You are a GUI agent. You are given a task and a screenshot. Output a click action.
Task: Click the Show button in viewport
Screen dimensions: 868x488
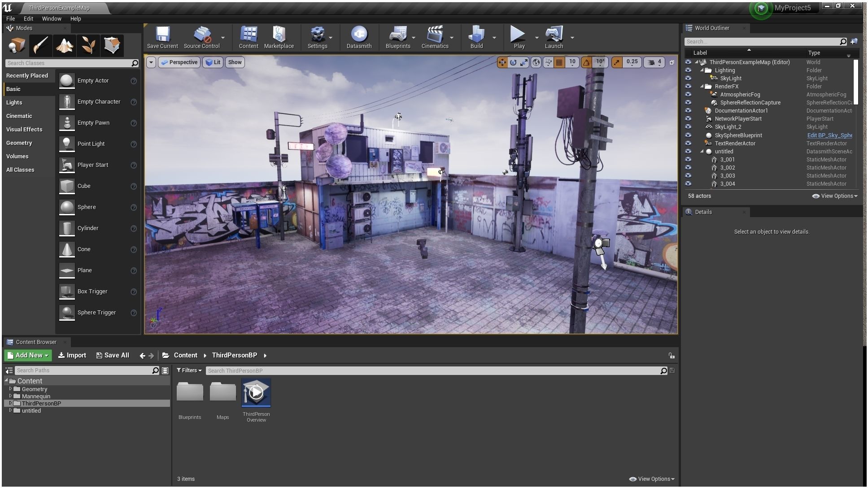pos(235,62)
